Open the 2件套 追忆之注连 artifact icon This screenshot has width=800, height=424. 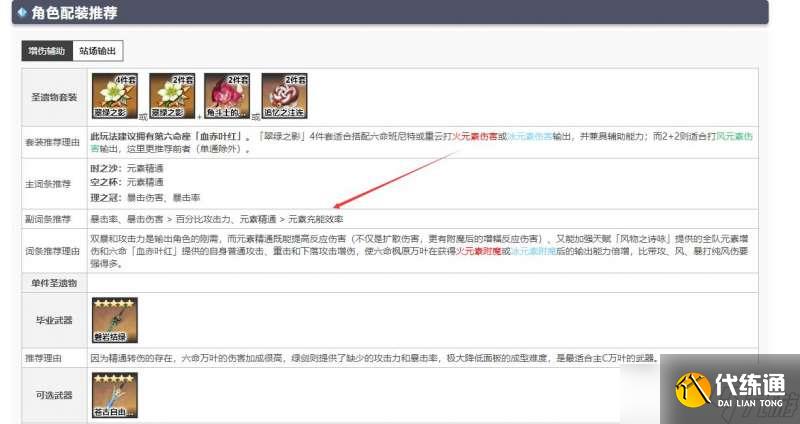285,96
